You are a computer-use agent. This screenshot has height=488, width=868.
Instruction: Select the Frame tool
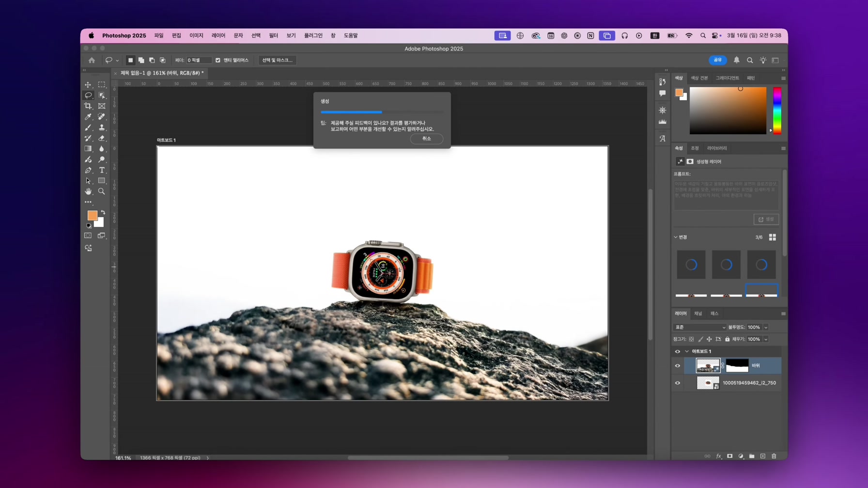pos(101,106)
